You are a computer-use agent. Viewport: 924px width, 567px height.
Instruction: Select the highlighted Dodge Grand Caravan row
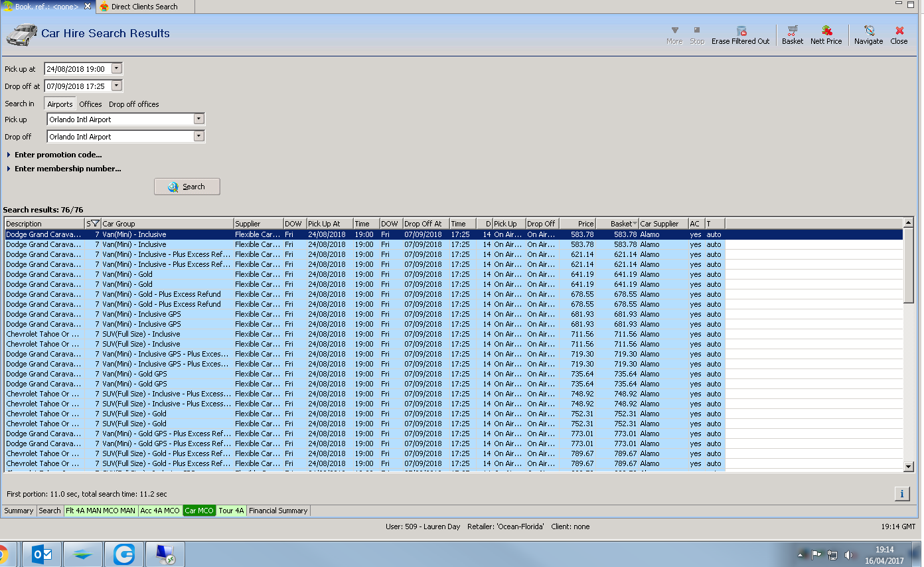tap(453, 234)
